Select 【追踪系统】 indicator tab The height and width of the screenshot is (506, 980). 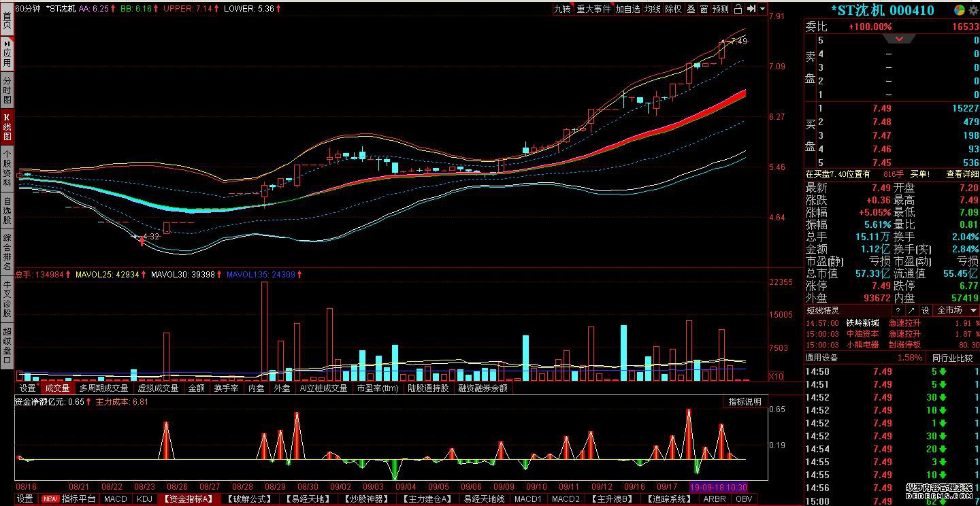click(668, 499)
